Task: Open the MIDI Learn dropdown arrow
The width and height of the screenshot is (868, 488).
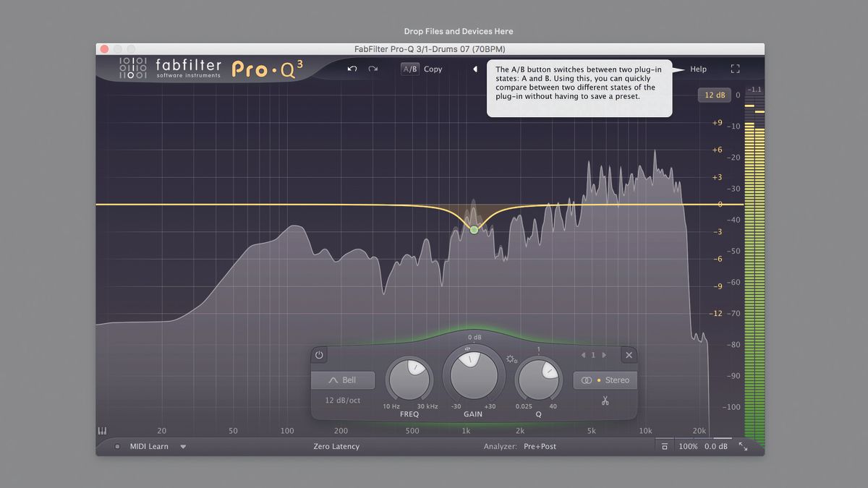Action: [x=183, y=446]
